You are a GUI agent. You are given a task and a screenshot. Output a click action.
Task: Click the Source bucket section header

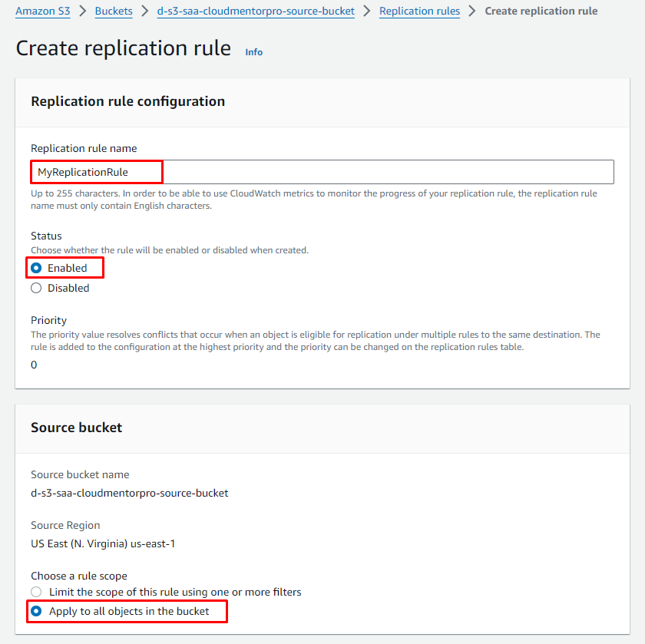point(76,428)
